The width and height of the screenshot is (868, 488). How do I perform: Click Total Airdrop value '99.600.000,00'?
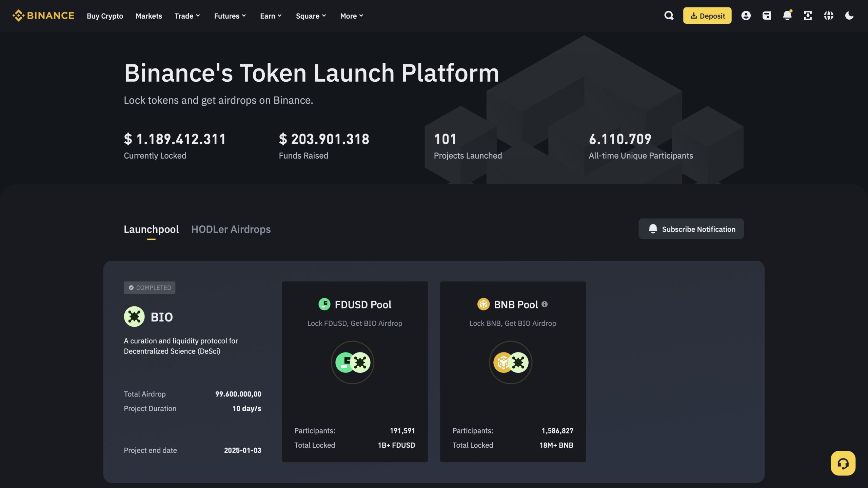click(x=238, y=394)
